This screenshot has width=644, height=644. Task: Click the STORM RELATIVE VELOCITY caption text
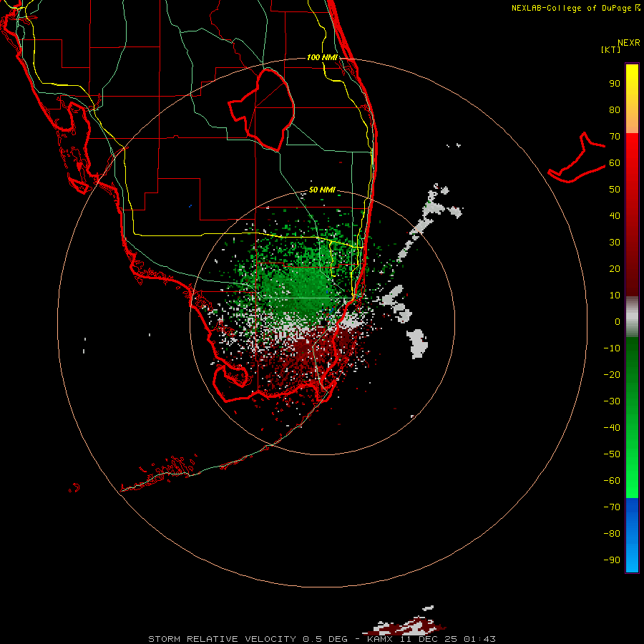click(221, 639)
